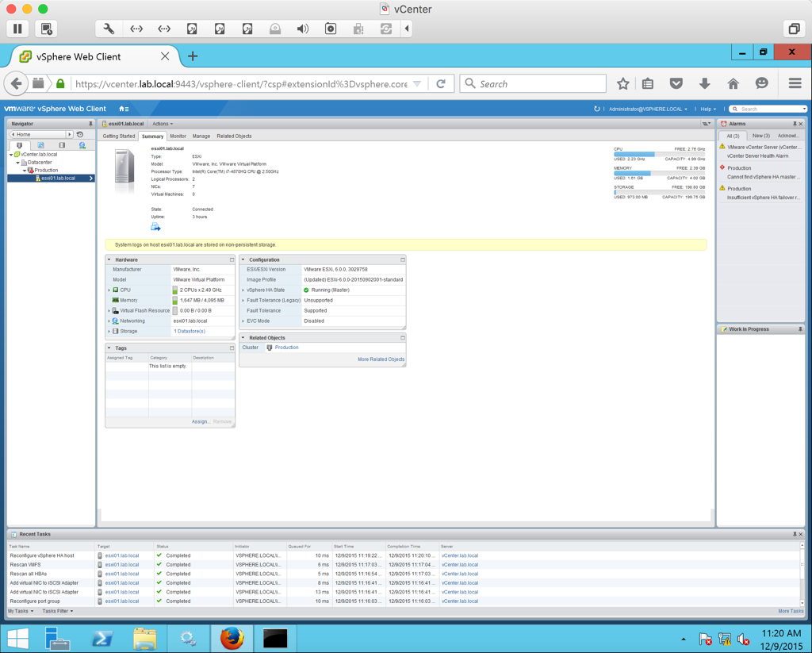Select the Networking navigator icon
Screen dimensions: 812x653
coord(82,145)
